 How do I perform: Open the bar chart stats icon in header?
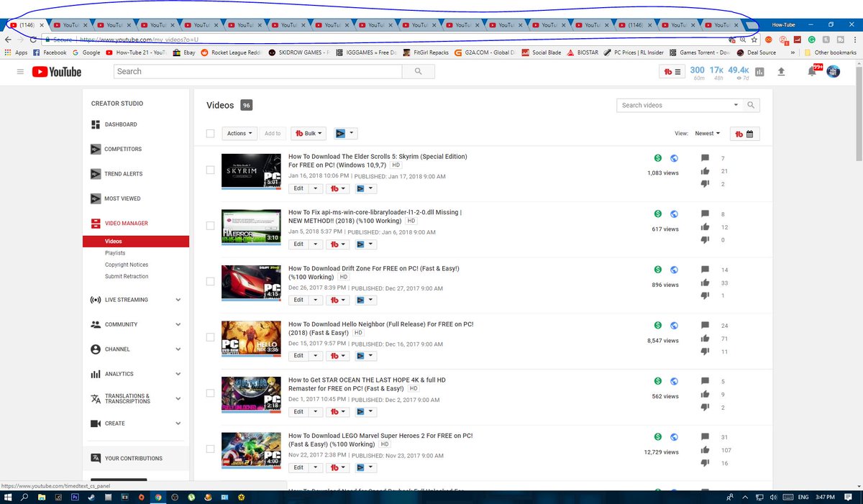[759, 71]
